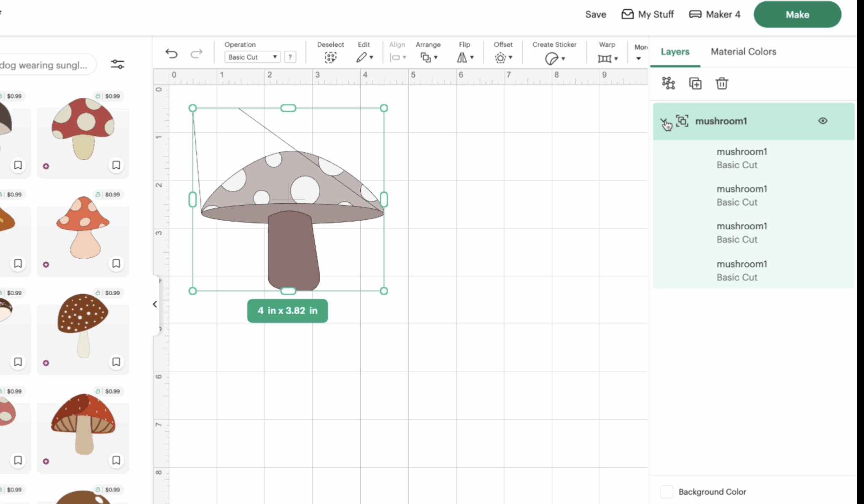Open the Edit pencil tool
The height and width of the screenshot is (504, 864).
pos(362,58)
